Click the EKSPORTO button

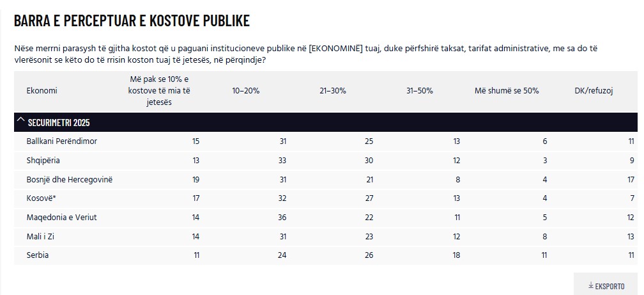(606, 286)
